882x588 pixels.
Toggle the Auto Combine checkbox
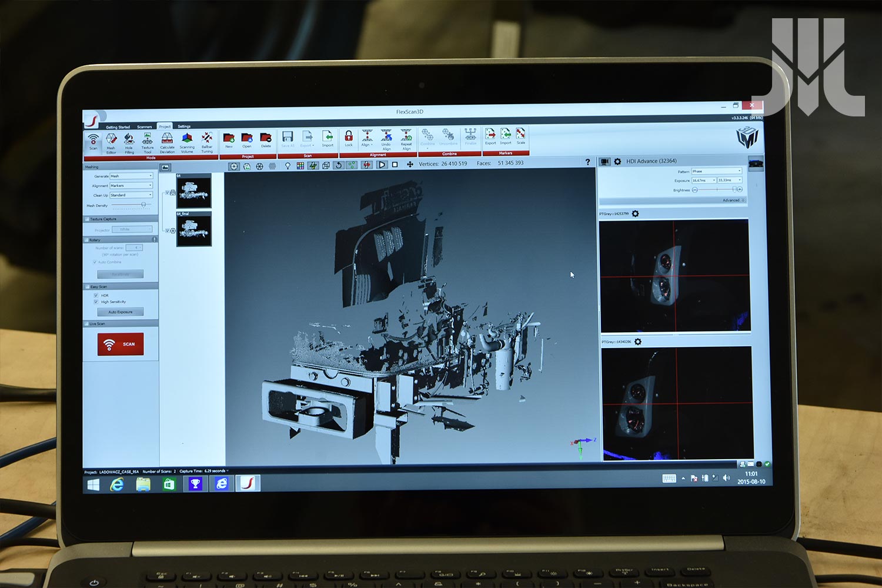(x=95, y=262)
